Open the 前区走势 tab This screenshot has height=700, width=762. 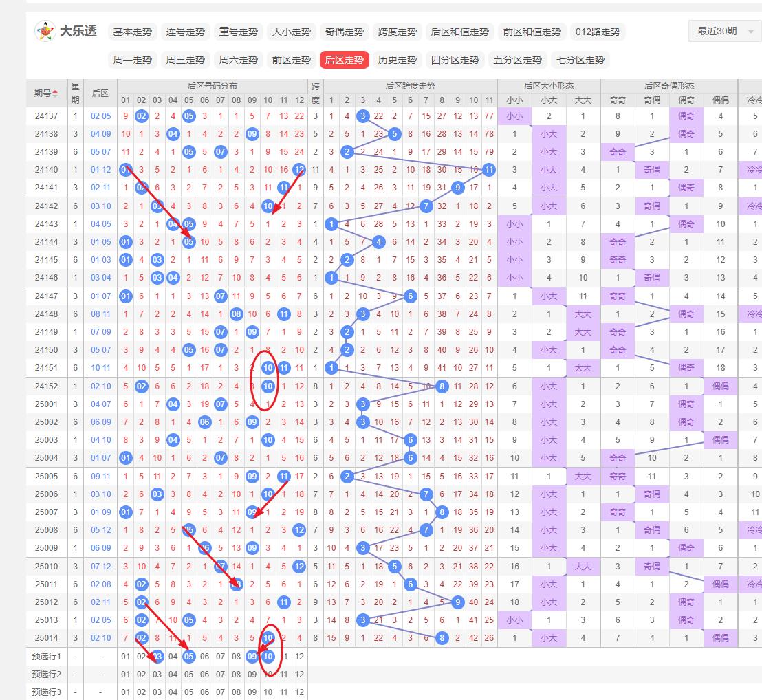[x=292, y=60]
